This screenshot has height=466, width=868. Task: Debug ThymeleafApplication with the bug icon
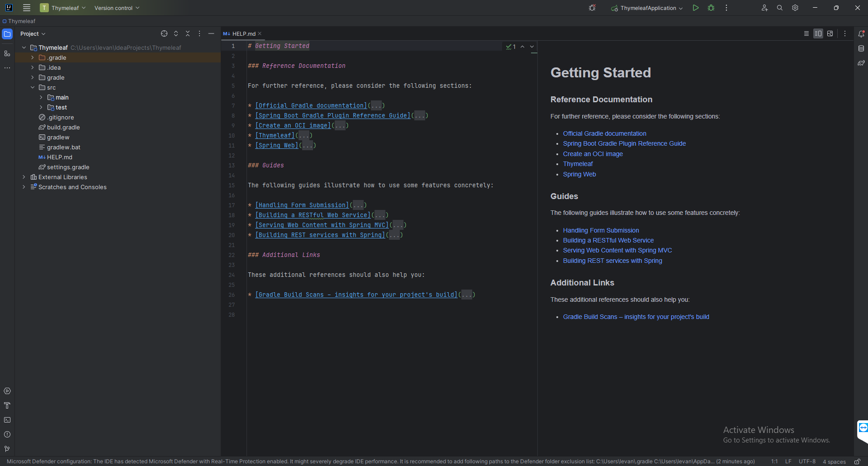click(711, 8)
